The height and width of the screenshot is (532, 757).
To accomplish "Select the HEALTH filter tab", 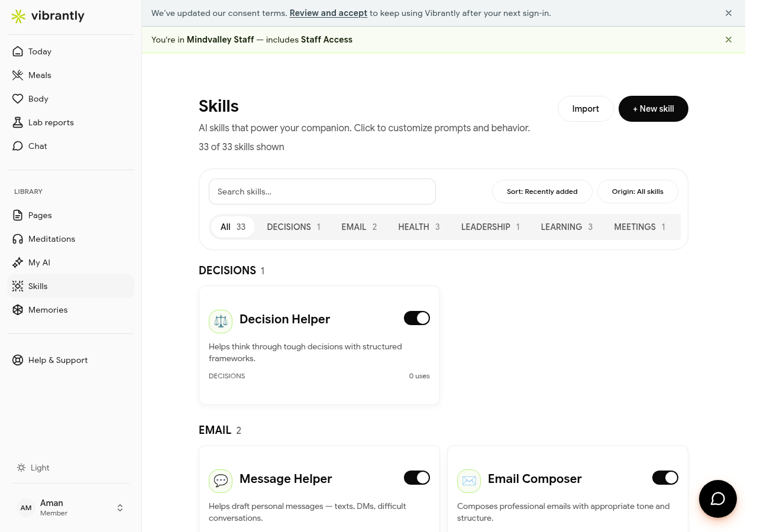I will pos(419,227).
